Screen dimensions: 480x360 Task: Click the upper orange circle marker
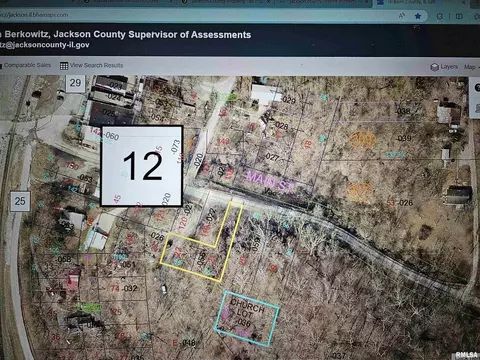pyautogui.click(x=362, y=140)
